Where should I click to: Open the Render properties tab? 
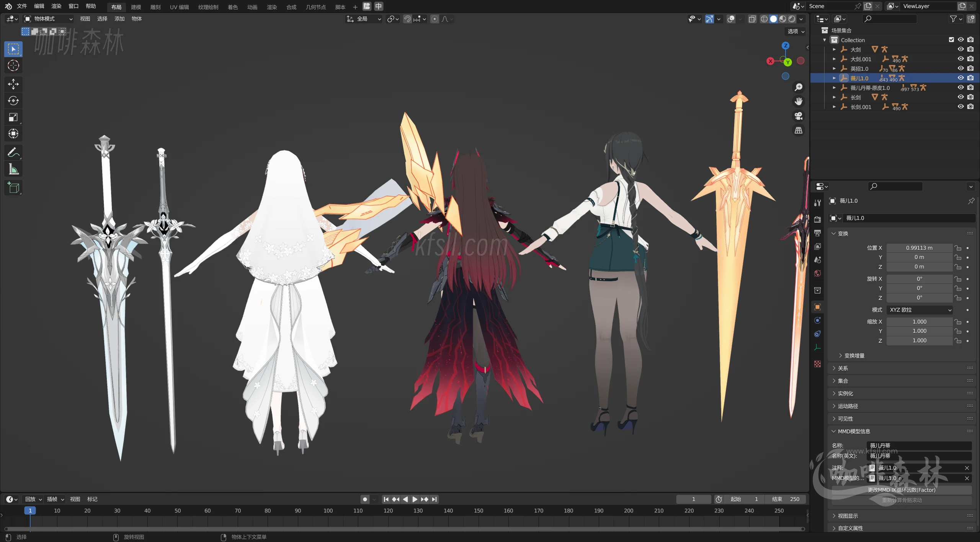point(817,220)
